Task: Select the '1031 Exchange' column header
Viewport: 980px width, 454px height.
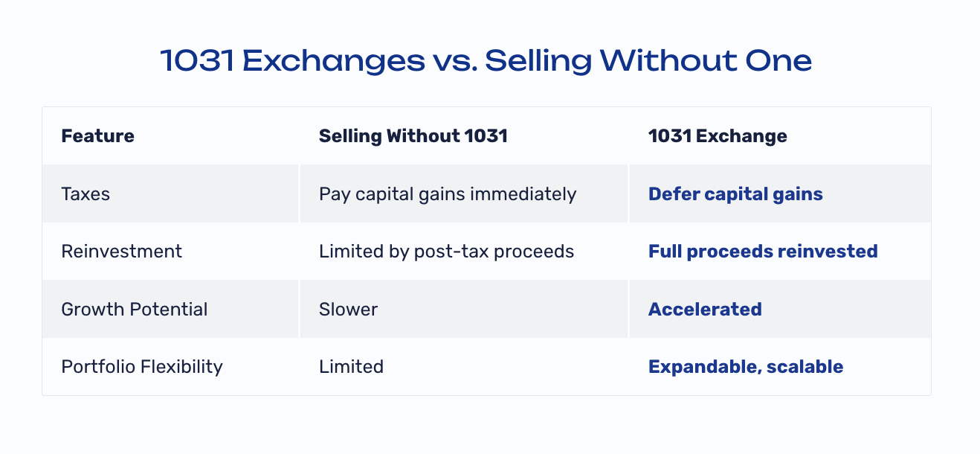Action: coord(718,136)
